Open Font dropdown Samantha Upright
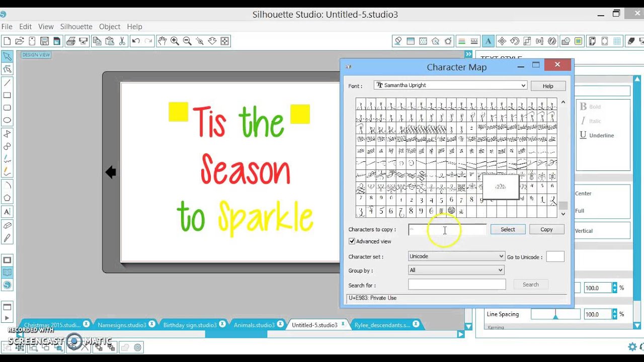Screen dimensions: 644x362 451,85
